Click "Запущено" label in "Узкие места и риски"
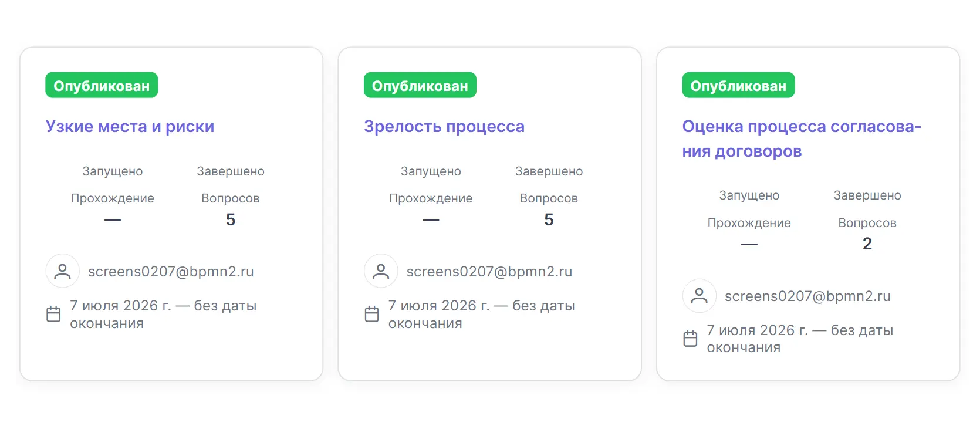The width and height of the screenshot is (980, 429). [x=113, y=171]
